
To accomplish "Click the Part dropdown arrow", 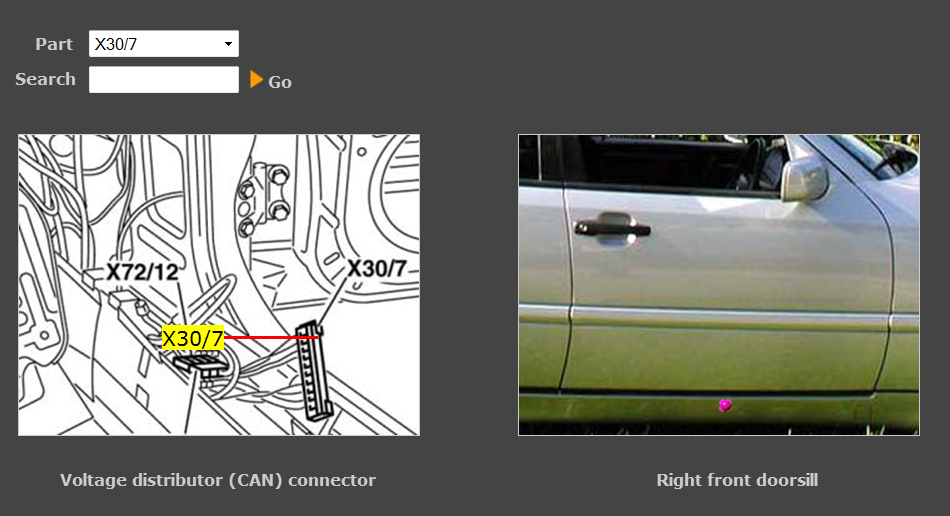I will pyautogui.click(x=228, y=44).
